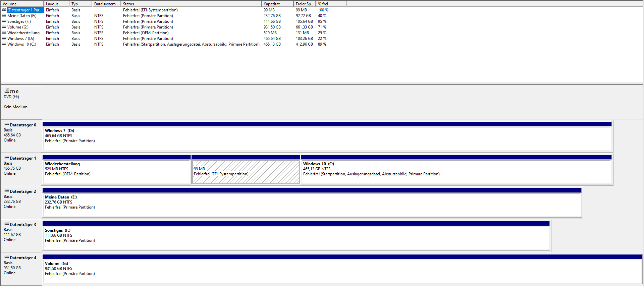The width and height of the screenshot is (644, 286).
Task: Click the Datenträger 0 disk label
Action: click(23, 125)
